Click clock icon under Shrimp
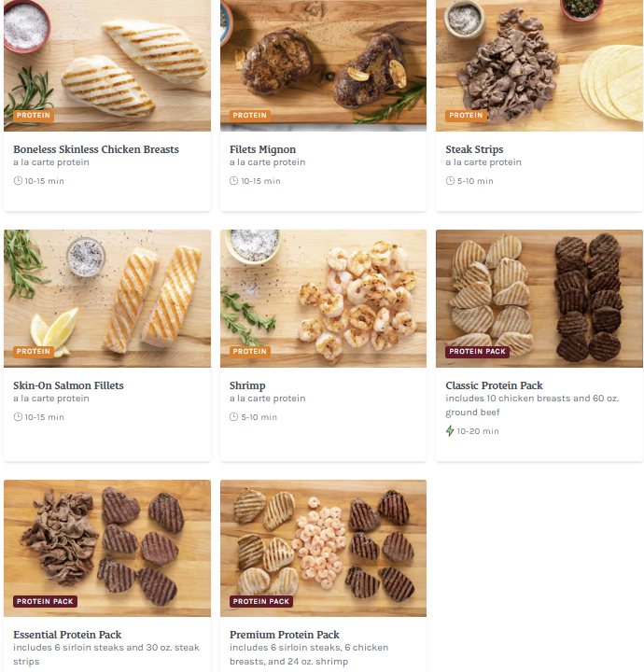 [233, 416]
